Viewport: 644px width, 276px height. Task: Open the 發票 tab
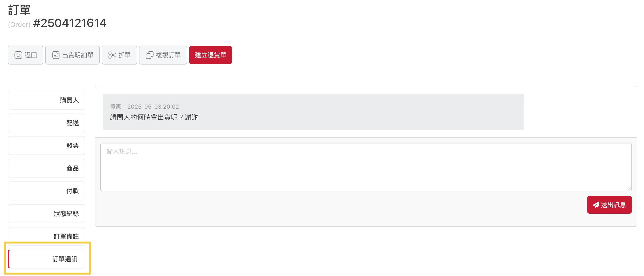[46, 146]
